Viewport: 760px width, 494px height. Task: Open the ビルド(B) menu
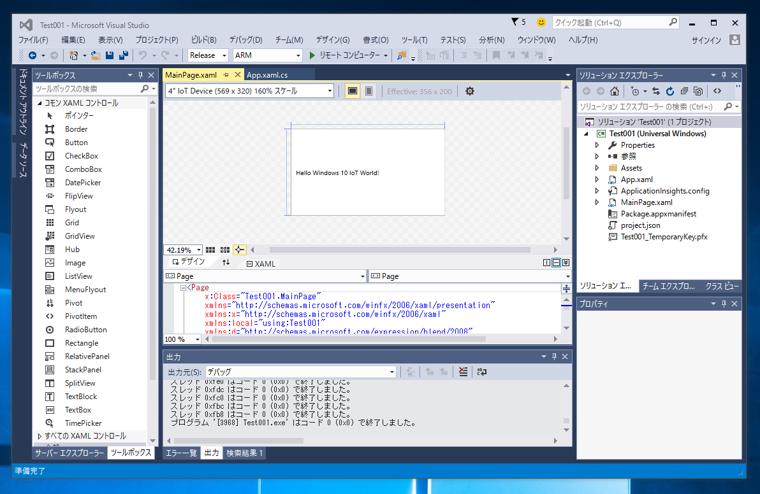[204, 40]
